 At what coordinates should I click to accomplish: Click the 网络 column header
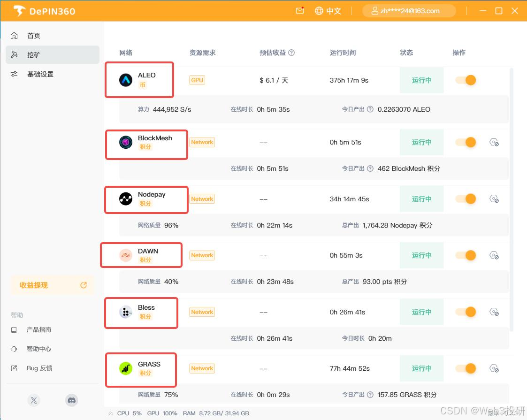click(x=126, y=53)
